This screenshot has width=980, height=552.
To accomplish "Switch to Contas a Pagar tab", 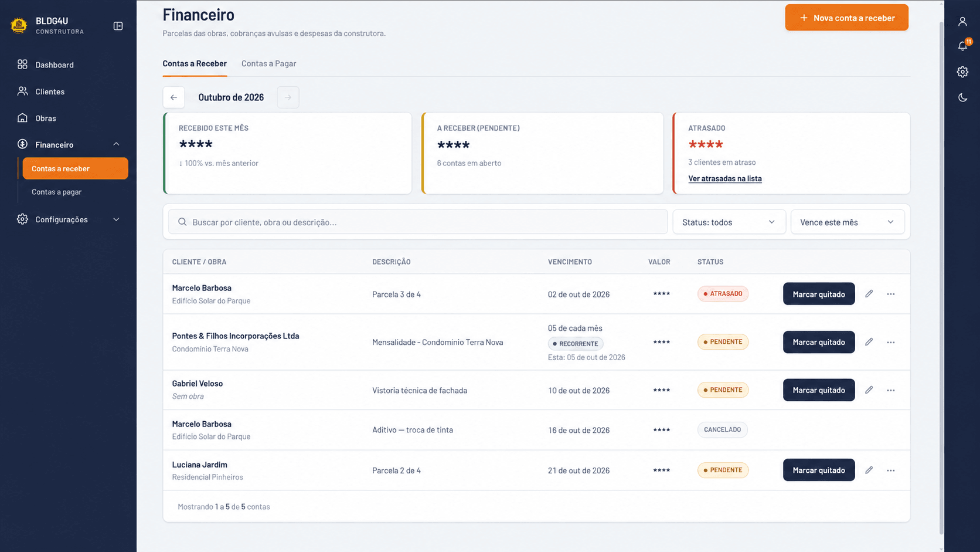I will 268,63.
